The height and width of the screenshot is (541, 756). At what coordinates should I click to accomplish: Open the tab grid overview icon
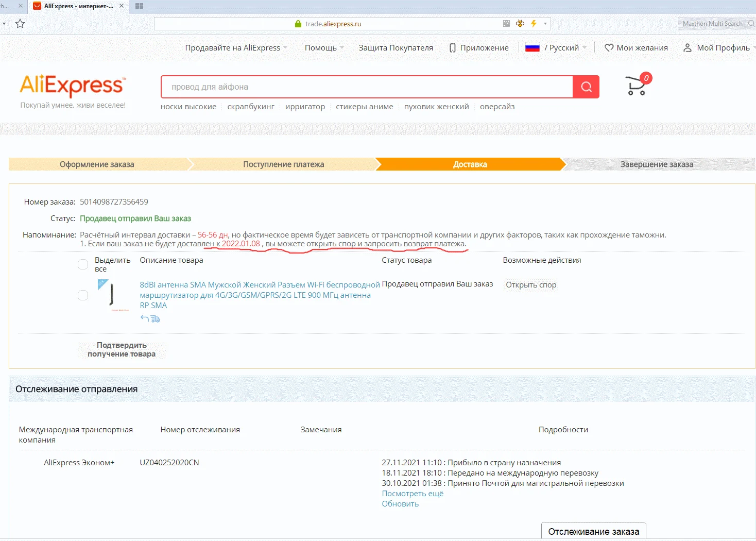pos(139,6)
